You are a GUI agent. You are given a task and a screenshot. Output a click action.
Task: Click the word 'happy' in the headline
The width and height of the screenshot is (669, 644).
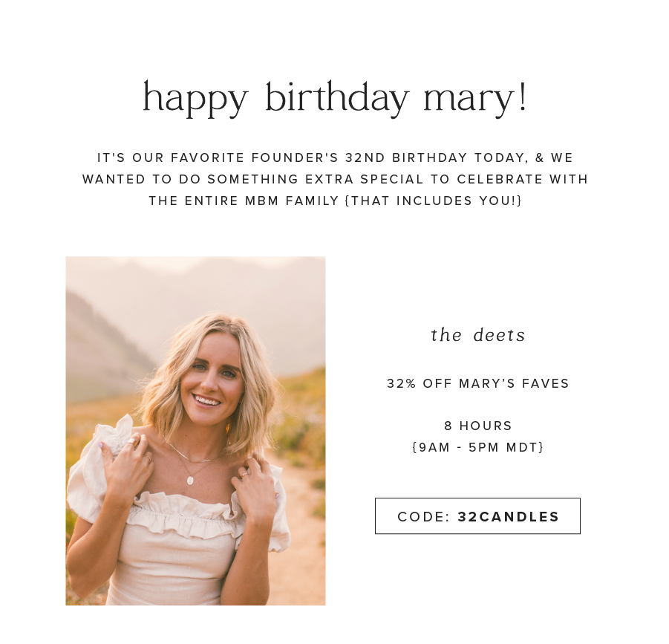(195, 99)
